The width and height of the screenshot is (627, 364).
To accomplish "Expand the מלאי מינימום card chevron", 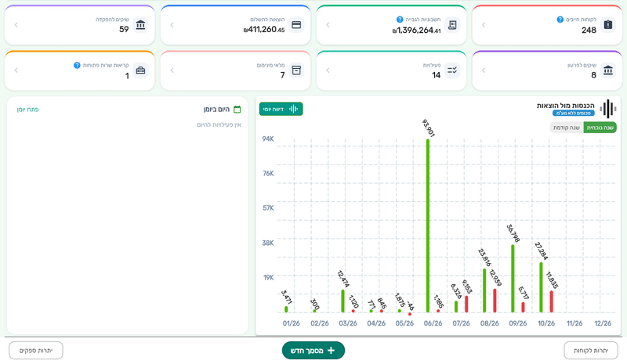I will 172,70.
